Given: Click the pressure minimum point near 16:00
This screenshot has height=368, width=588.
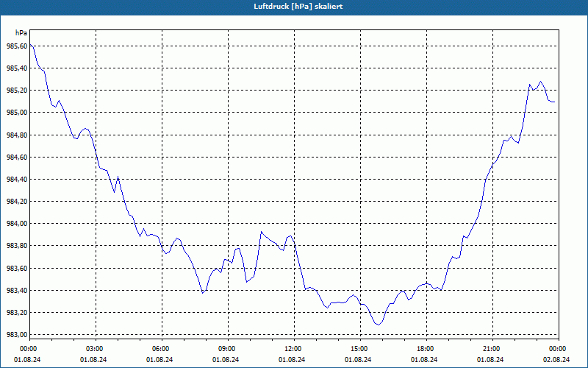Looking at the screenshot, I should tap(379, 325).
